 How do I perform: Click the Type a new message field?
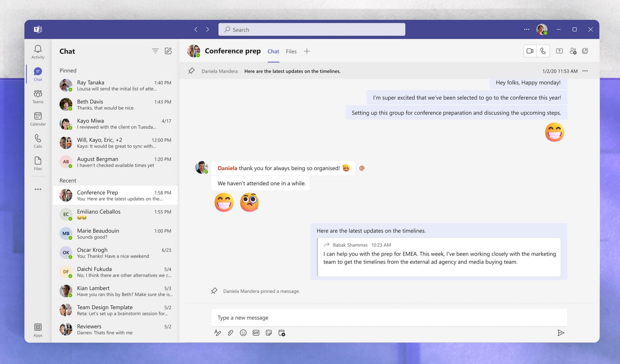pos(389,318)
